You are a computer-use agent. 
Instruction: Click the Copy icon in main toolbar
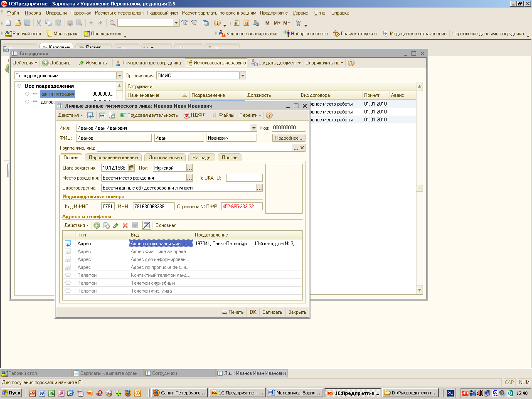[x=48, y=23]
